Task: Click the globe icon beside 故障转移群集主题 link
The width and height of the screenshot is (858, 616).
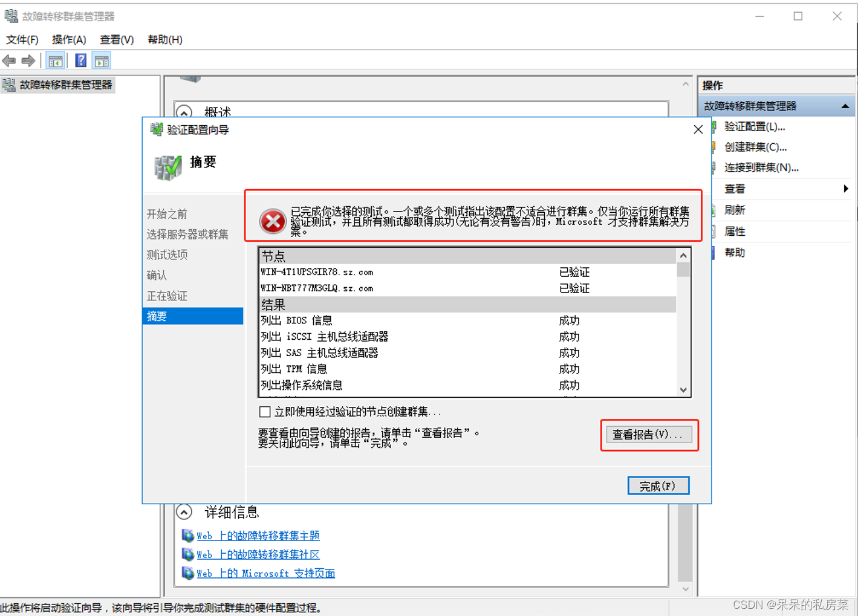Action: pos(187,536)
